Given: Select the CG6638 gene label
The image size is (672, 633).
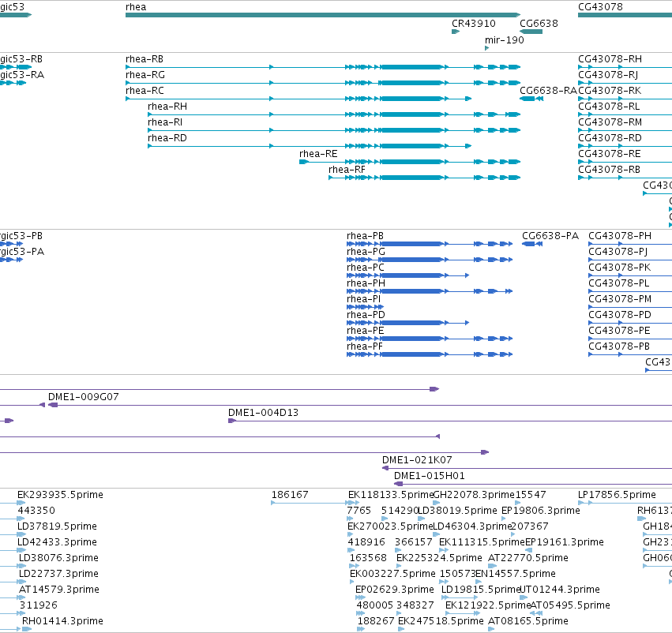Looking at the screenshot, I should coord(539,24).
